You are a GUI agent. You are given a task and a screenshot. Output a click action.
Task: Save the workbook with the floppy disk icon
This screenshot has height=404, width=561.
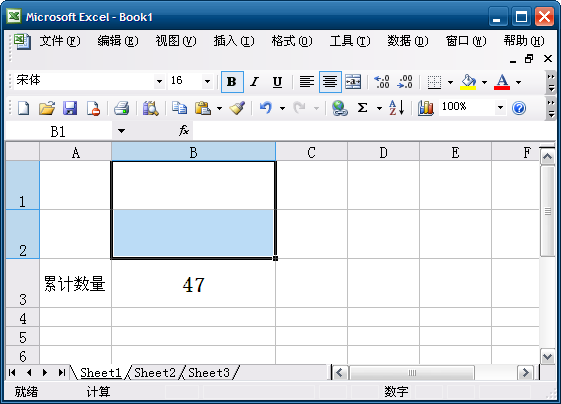click(70, 108)
